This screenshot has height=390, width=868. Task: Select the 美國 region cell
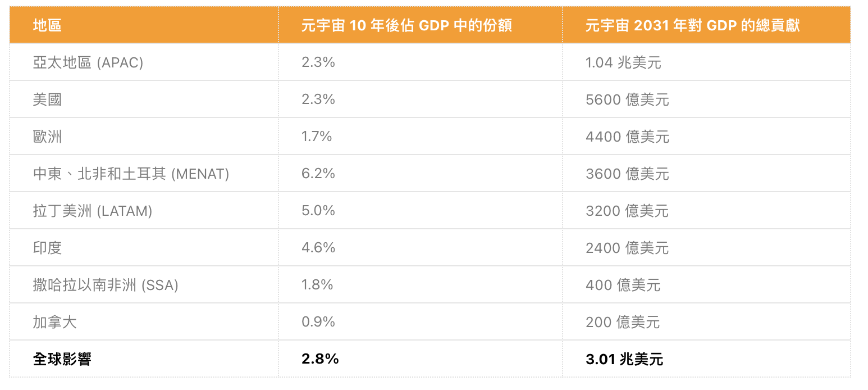click(x=47, y=99)
